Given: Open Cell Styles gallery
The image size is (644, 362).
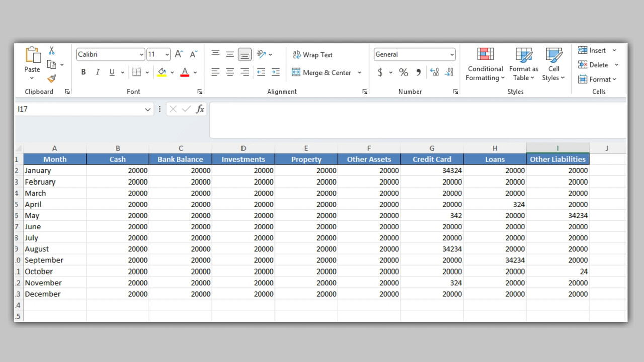Looking at the screenshot, I should (553, 64).
